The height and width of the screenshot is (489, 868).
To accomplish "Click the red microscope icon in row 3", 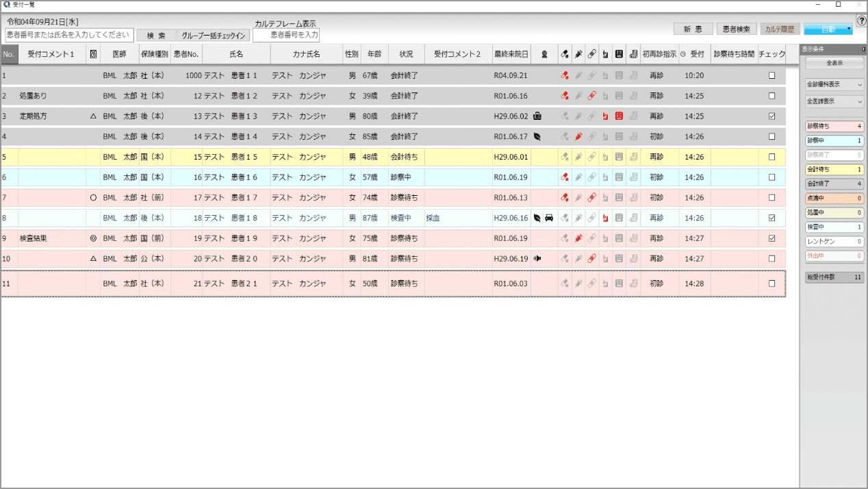I will (x=605, y=116).
